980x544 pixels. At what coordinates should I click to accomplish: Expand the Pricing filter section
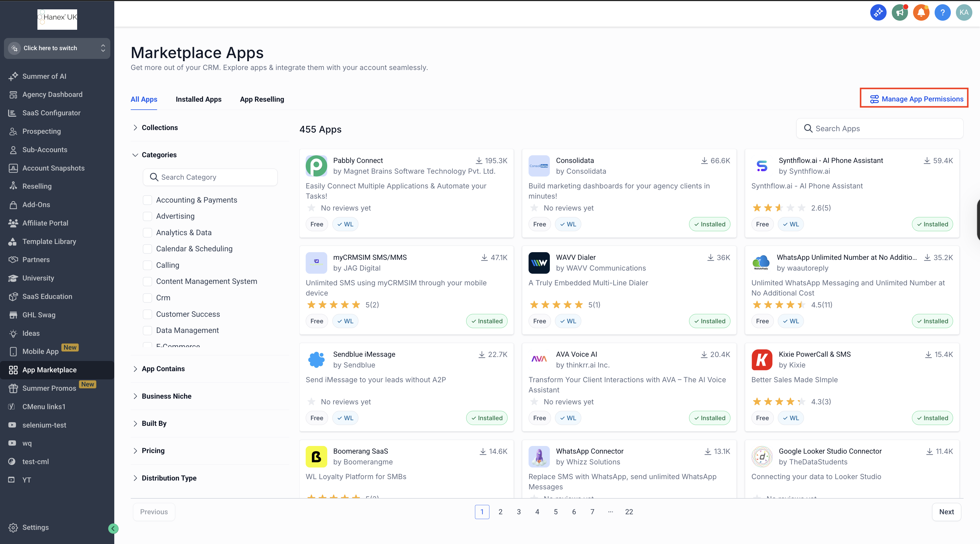coord(153,450)
